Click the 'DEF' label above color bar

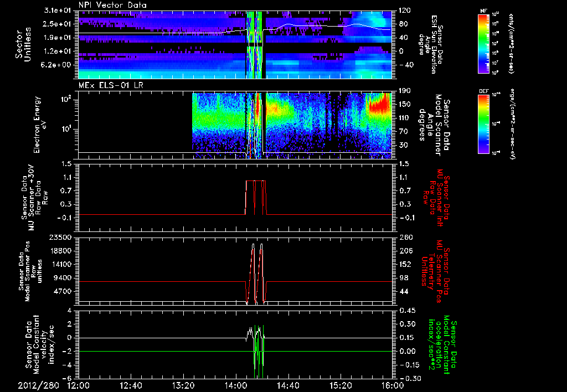pos(484,91)
